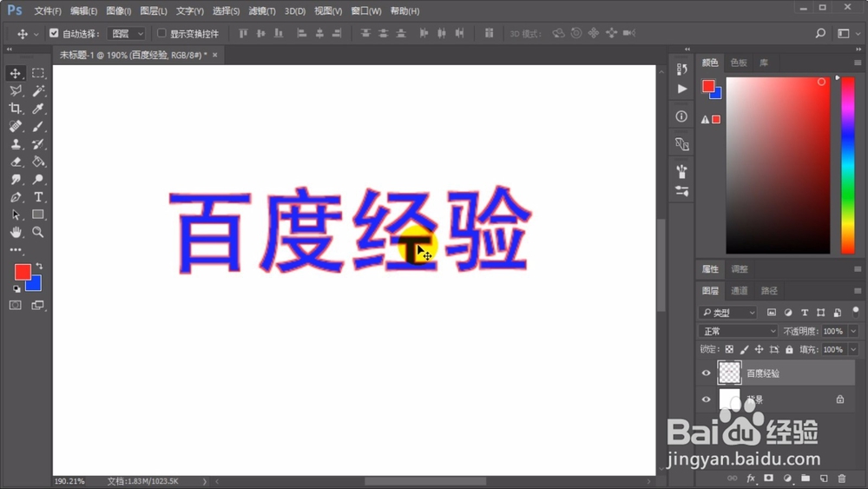Toggle lock image pixels
Screen dimensions: 868x489
click(744, 349)
